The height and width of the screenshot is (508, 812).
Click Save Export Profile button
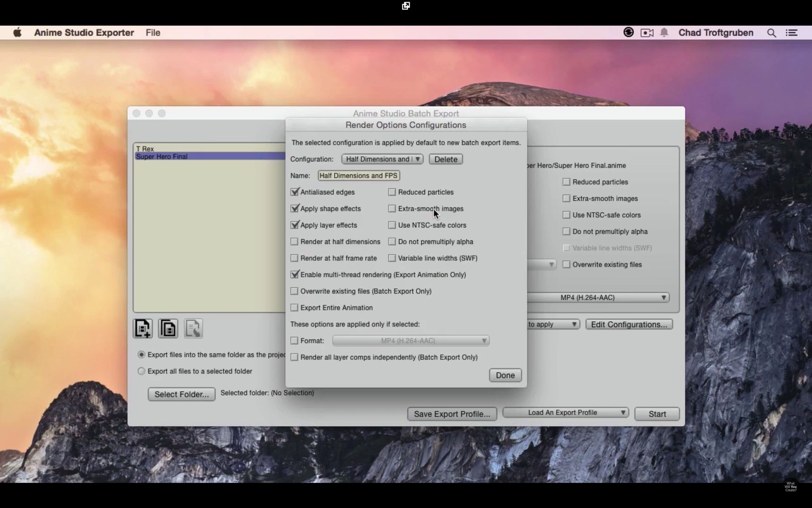pyautogui.click(x=452, y=414)
